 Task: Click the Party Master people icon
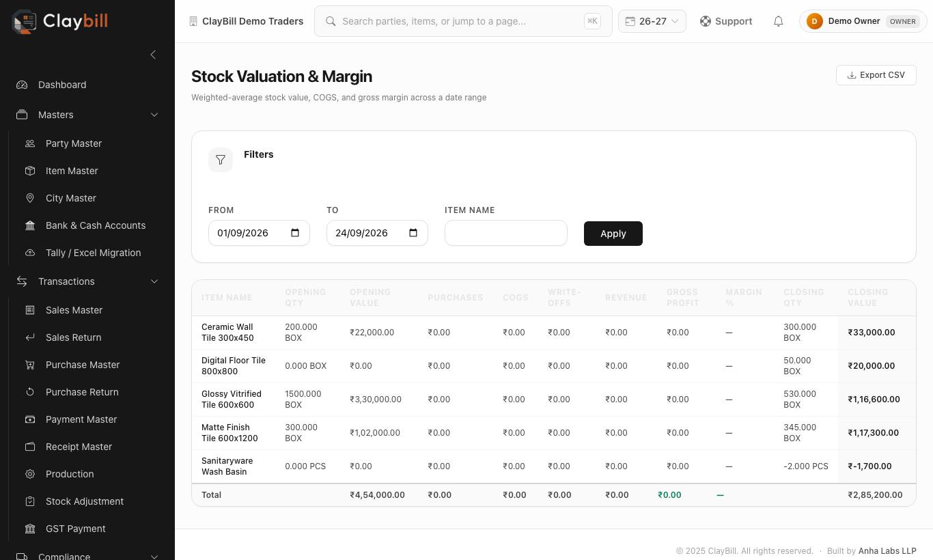click(30, 143)
